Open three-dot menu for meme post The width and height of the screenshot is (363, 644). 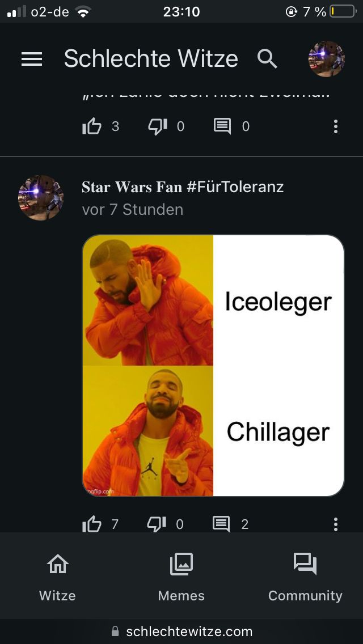tap(335, 524)
